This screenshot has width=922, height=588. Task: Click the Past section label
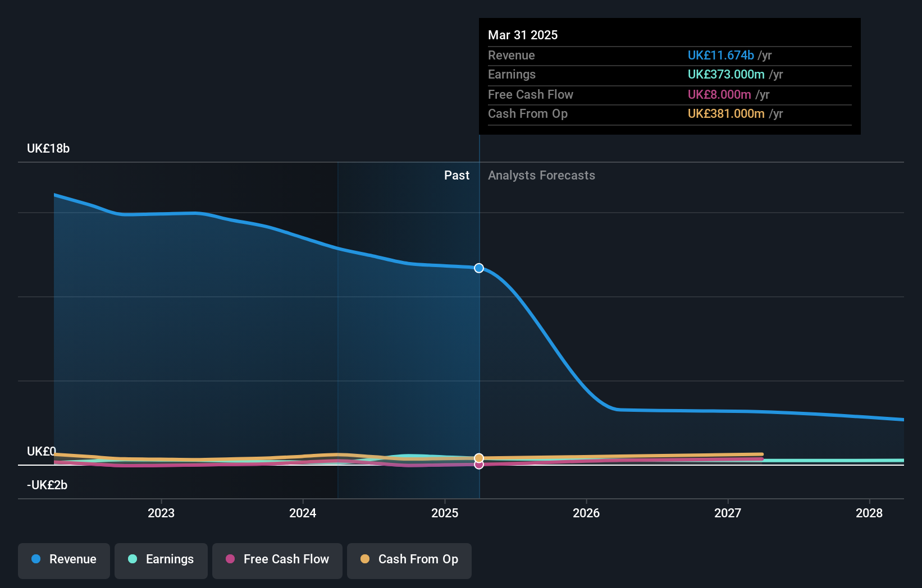point(457,175)
